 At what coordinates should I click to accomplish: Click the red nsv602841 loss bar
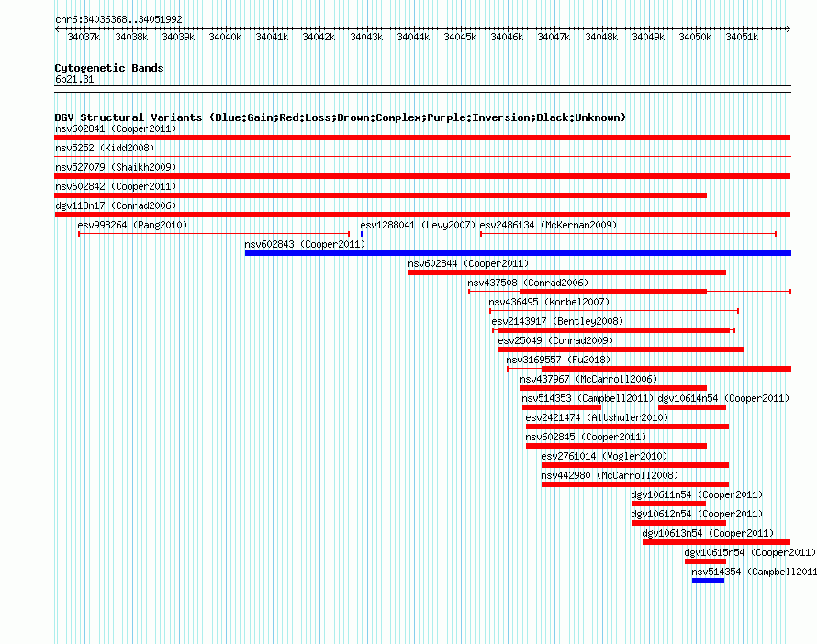coord(422,138)
